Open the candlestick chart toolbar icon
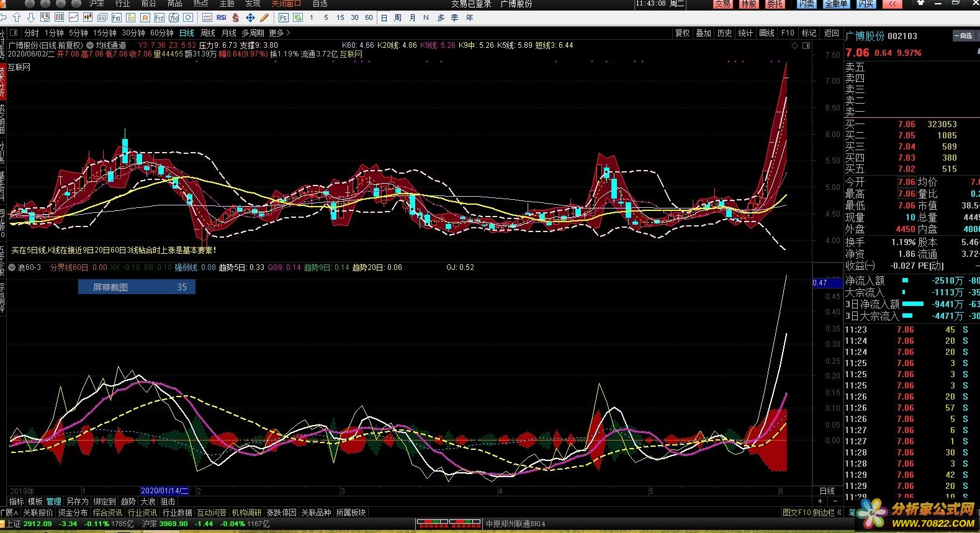 [x=88, y=17]
